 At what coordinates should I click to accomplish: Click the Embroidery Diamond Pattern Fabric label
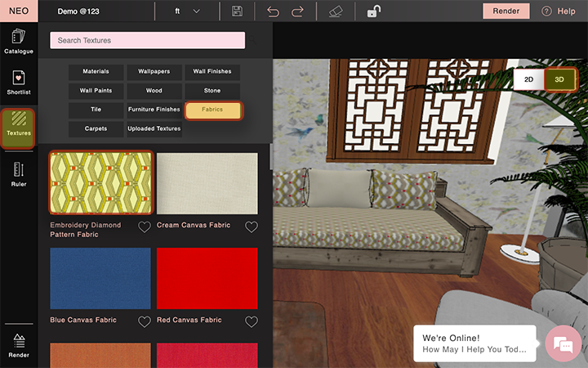click(x=86, y=230)
